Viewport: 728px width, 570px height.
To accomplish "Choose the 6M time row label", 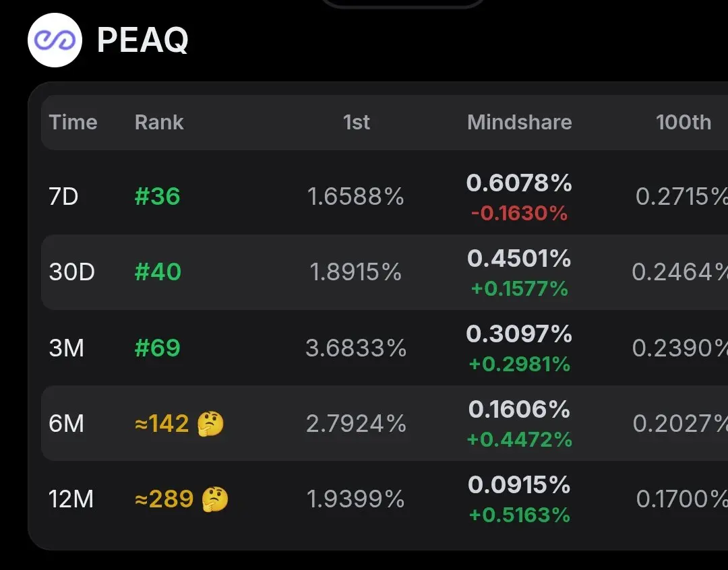I will [66, 424].
